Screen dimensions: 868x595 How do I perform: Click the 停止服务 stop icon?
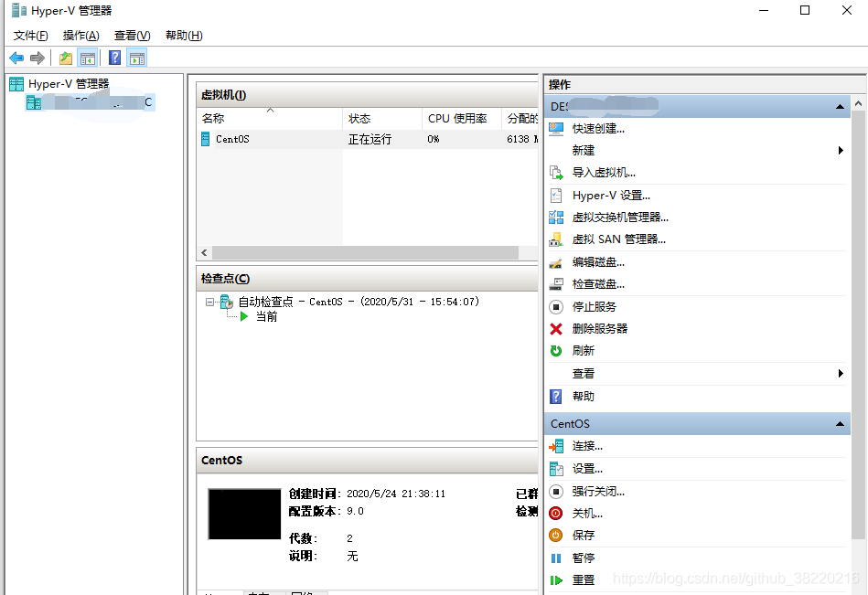pos(556,307)
